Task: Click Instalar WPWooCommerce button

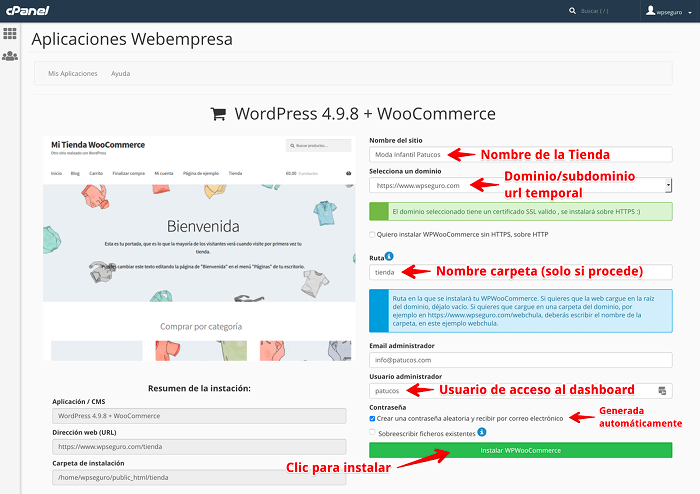Action: click(521, 450)
